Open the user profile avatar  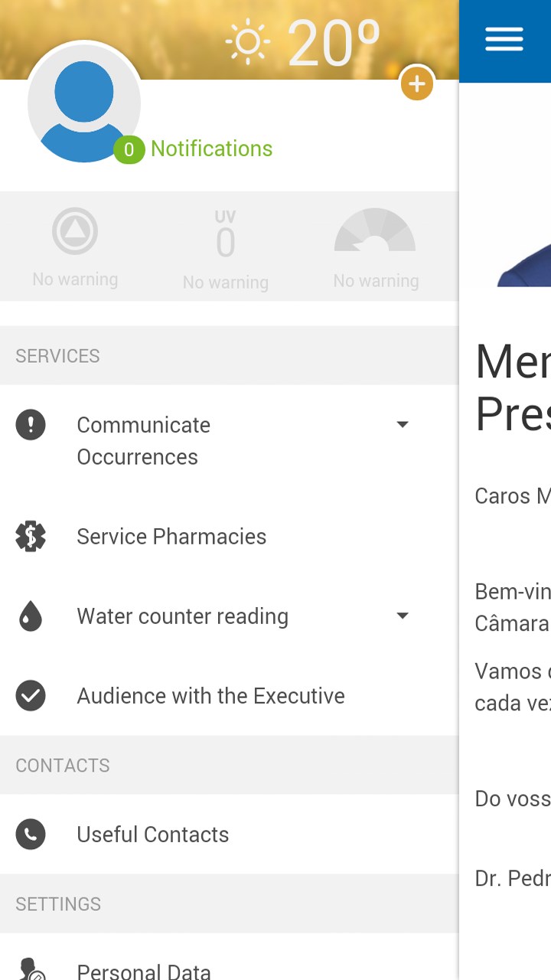[83, 103]
